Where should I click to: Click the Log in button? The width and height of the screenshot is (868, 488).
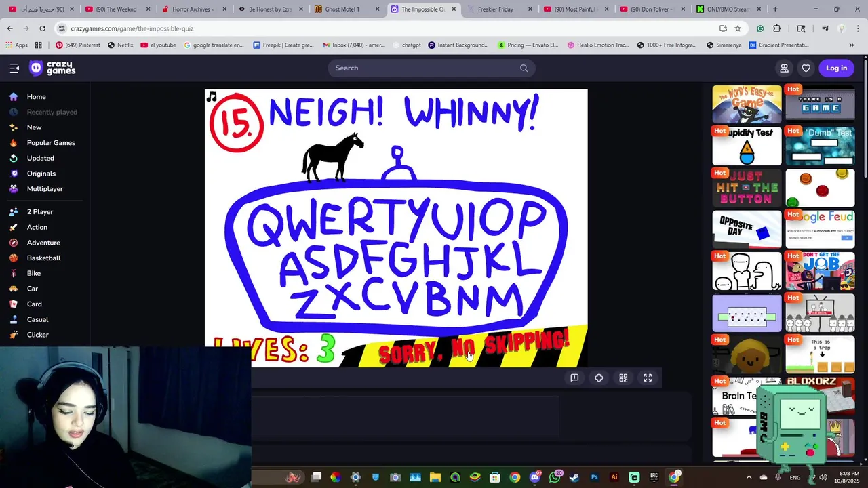(836, 68)
